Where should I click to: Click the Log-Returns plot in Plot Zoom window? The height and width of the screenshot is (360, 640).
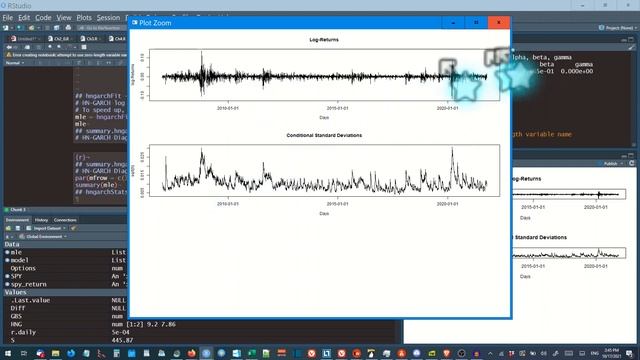click(x=324, y=75)
